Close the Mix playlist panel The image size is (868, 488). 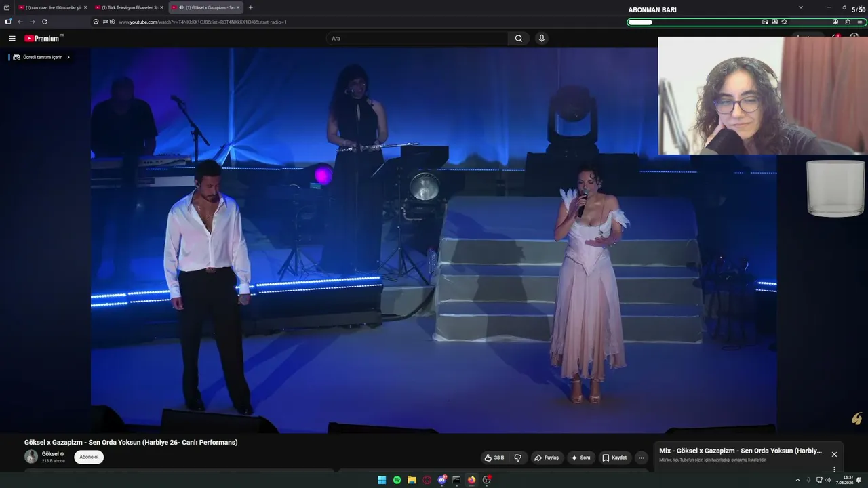tap(834, 454)
